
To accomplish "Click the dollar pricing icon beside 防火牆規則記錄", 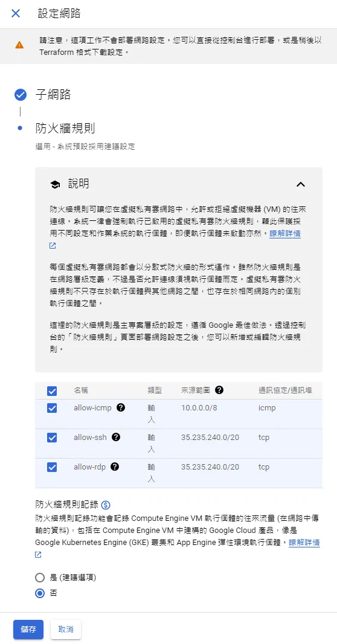I will pos(106,505).
